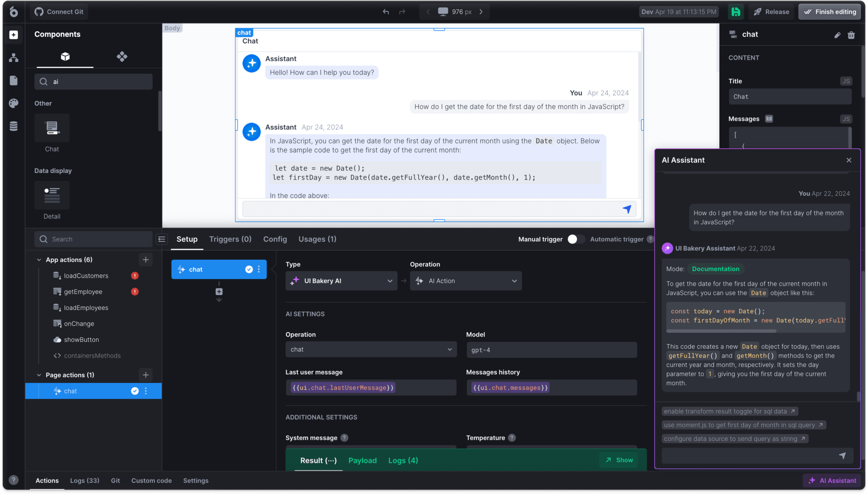The width and height of the screenshot is (868, 495).
Task: Delete the chat component via trash icon
Action: [851, 35]
